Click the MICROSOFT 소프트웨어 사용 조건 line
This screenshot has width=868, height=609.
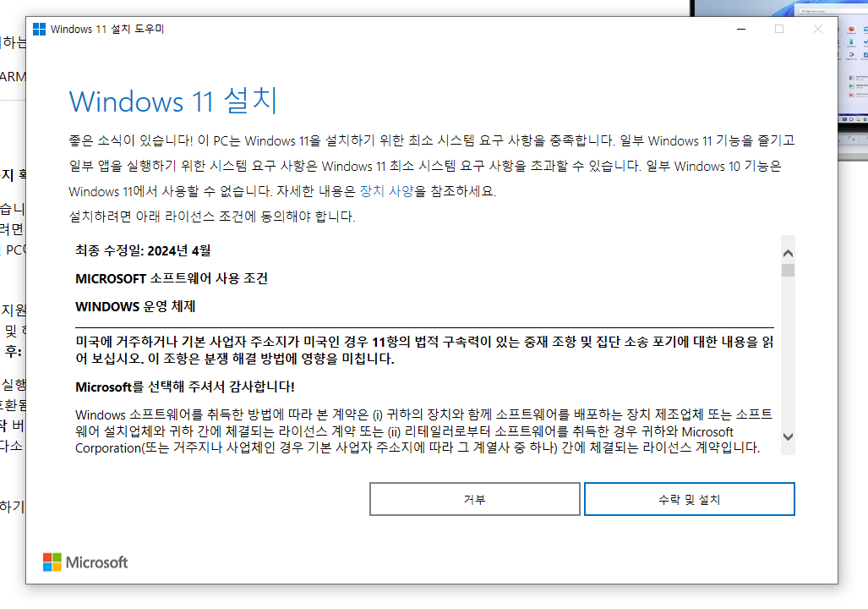tap(172, 278)
